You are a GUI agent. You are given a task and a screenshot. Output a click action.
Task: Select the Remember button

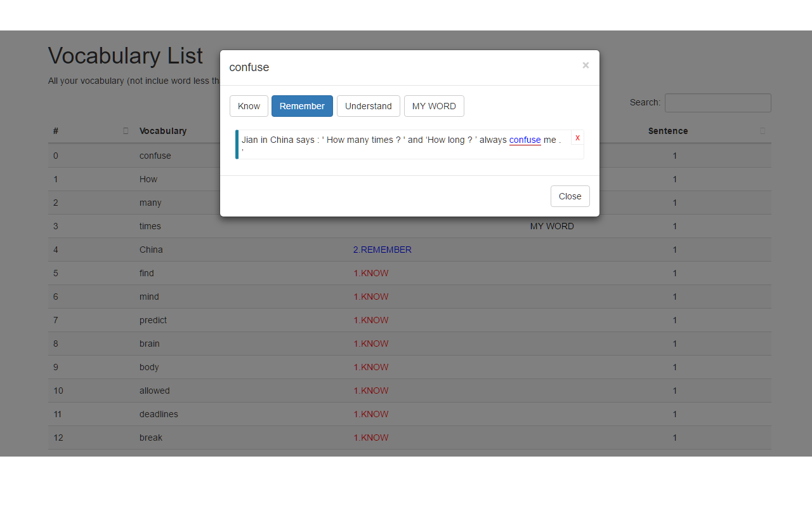click(x=302, y=106)
